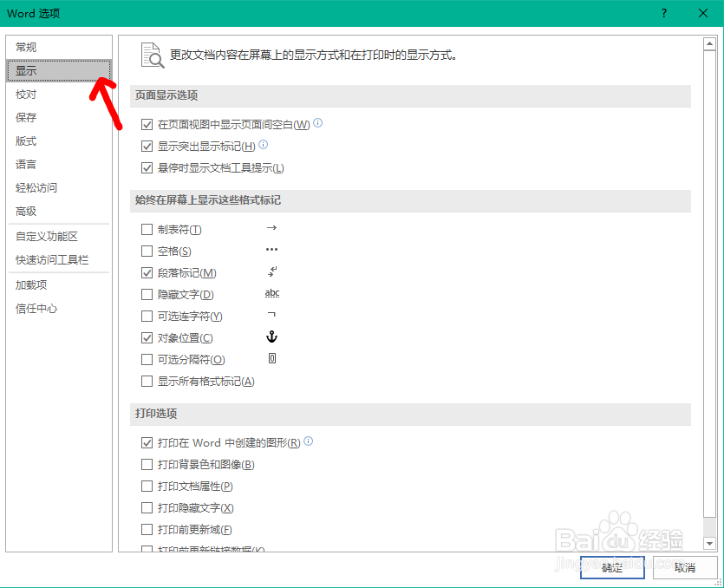Open 快速访问工具栏 settings
This screenshot has width=724, height=588.
click(x=59, y=260)
